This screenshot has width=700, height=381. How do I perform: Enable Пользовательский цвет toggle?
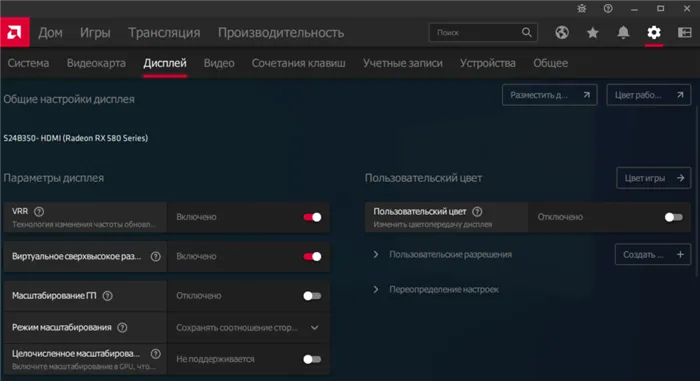(674, 217)
